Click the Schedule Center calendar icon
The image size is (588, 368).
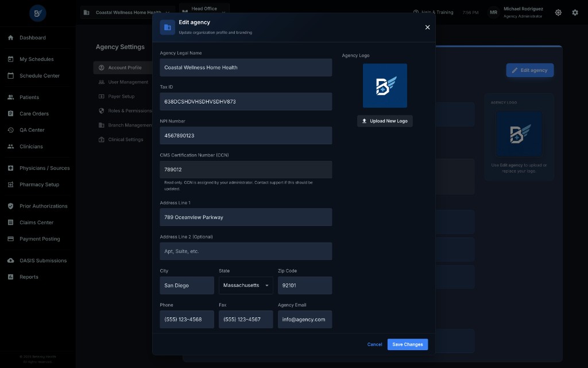pyautogui.click(x=10, y=75)
